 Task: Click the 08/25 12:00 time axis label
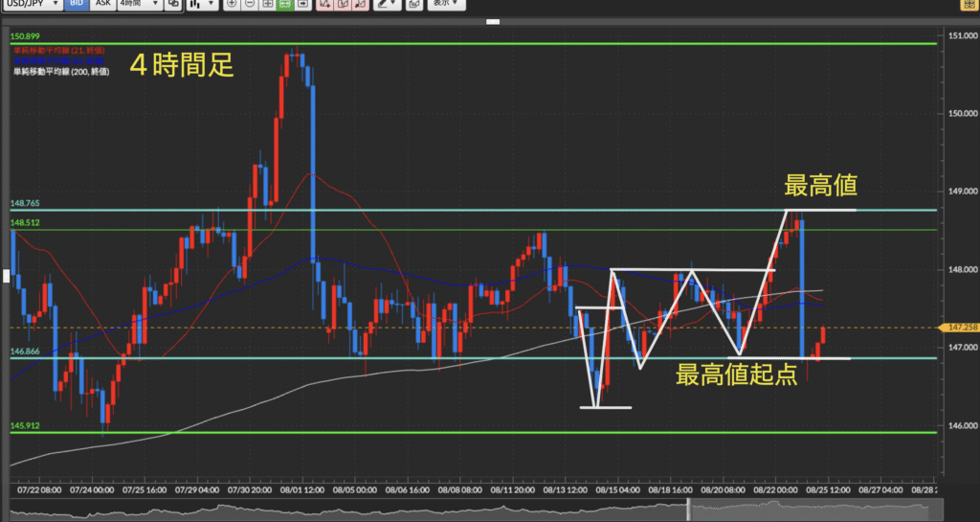(828, 490)
